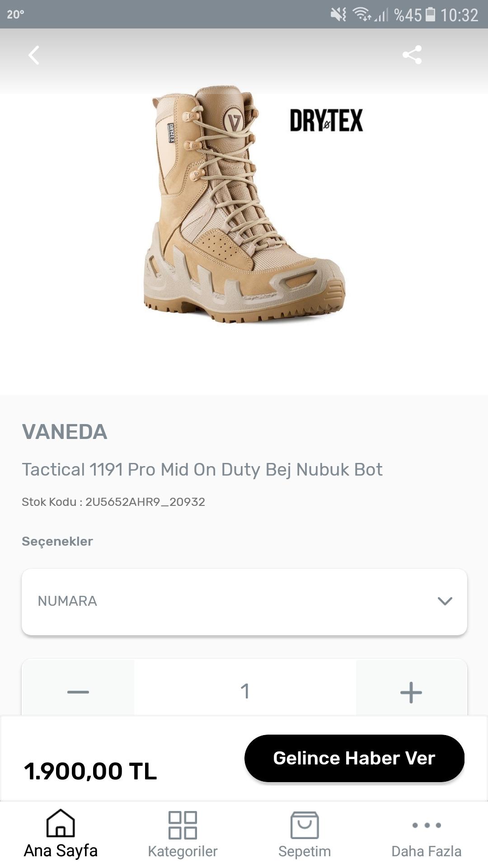
Task: Tap the Daha Fazla three-dots icon
Action: [427, 825]
